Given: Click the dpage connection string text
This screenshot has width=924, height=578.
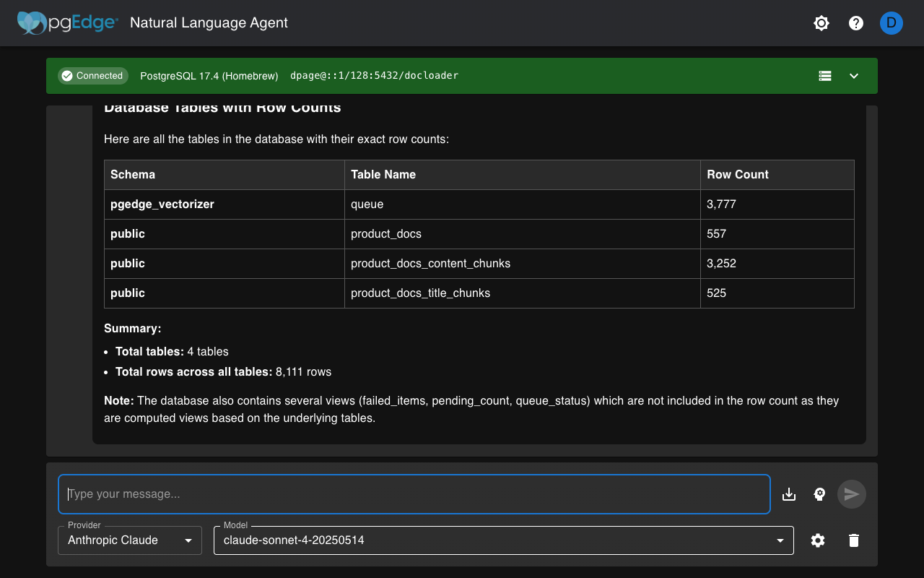Looking at the screenshot, I should (374, 76).
